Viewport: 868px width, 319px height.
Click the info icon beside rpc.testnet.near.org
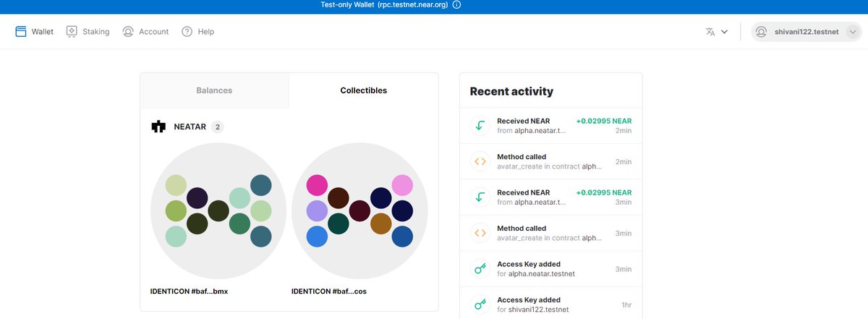[x=456, y=5]
